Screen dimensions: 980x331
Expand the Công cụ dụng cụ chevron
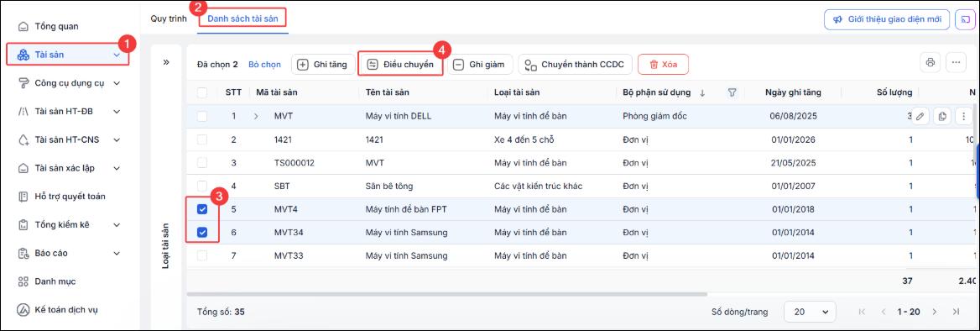click(117, 83)
